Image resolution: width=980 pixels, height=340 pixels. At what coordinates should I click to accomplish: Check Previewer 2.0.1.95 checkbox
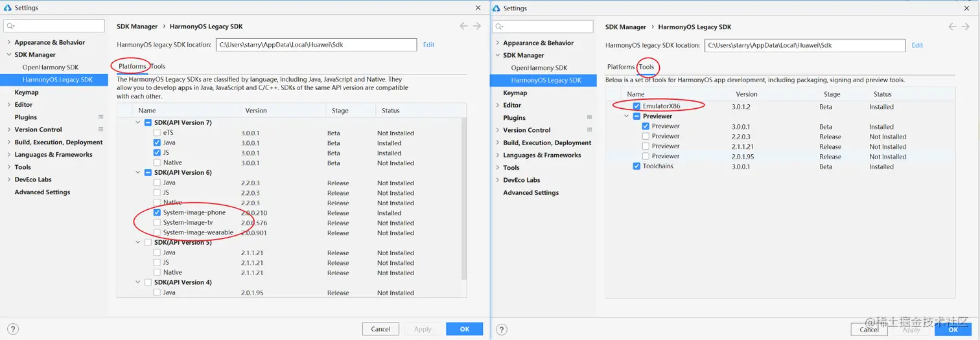point(646,156)
